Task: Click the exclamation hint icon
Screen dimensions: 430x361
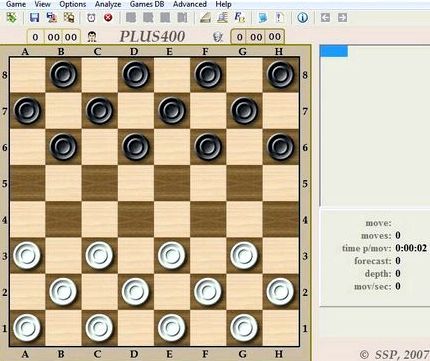Action: pos(279,18)
